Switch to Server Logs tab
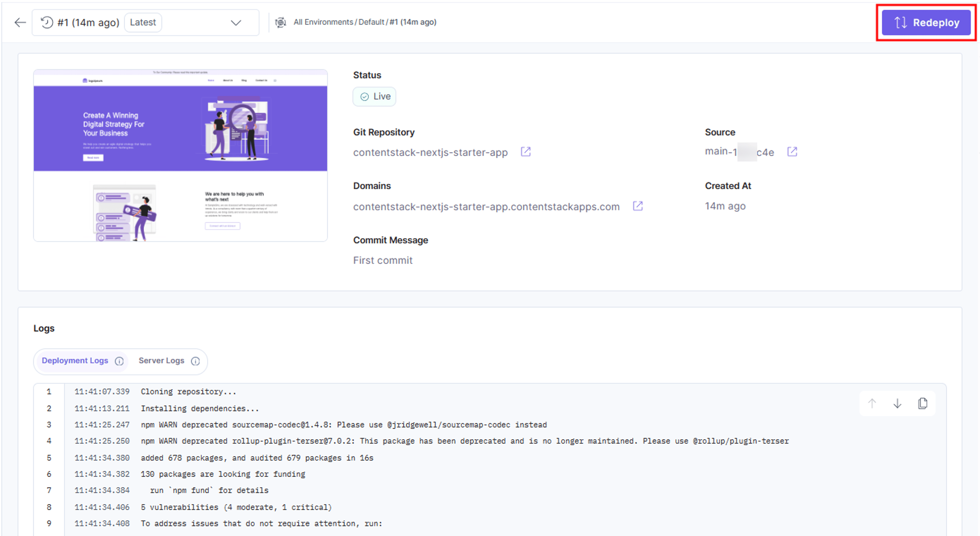 (161, 361)
